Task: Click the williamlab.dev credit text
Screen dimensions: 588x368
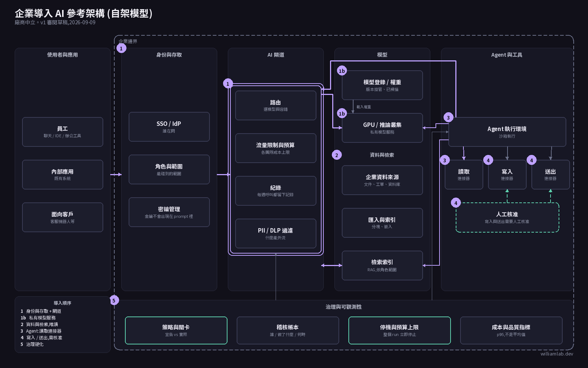Action: coord(557,354)
